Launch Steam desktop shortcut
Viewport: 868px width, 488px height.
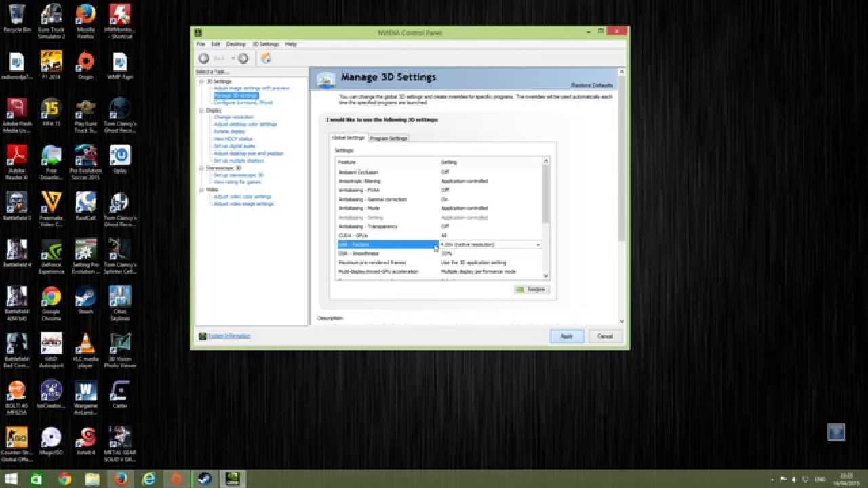[85, 300]
